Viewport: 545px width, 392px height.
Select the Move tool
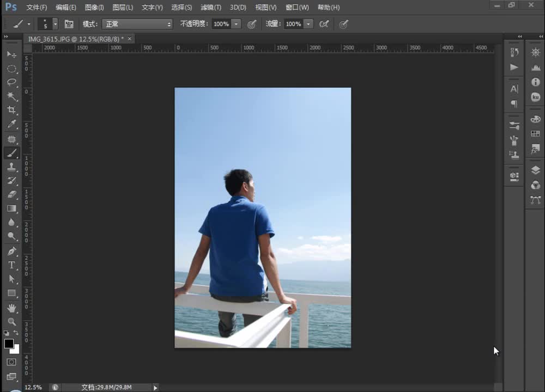click(11, 54)
